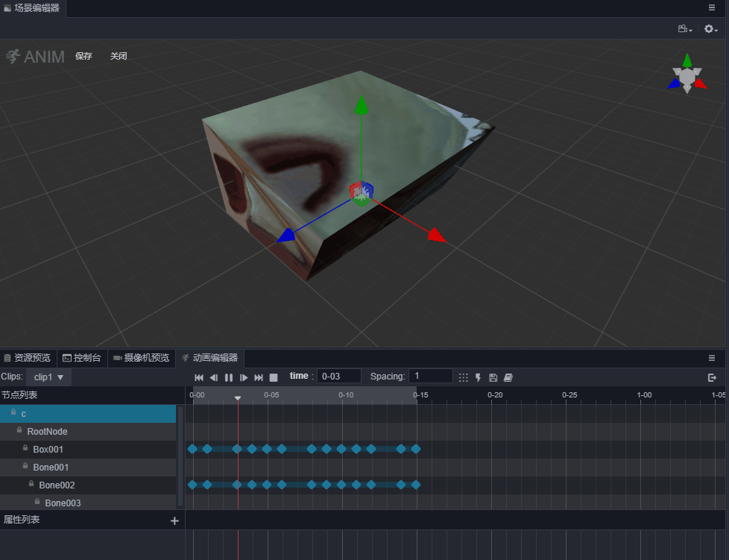
Task: Open the scene settings gear dropdown
Action: (x=711, y=29)
